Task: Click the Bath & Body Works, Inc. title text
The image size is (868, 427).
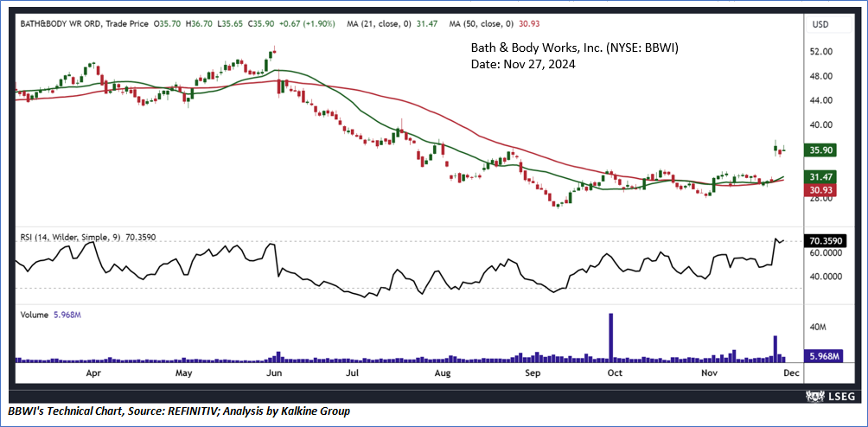Action: 575,49
